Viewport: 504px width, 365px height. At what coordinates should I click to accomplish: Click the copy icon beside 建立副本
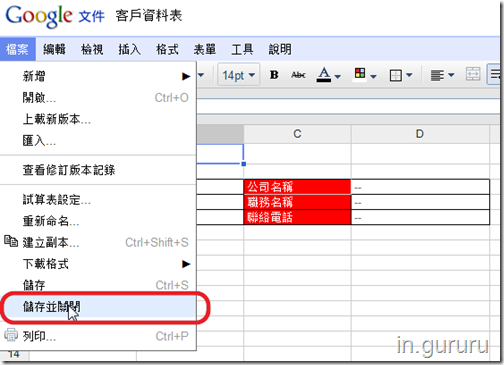tap(11, 241)
